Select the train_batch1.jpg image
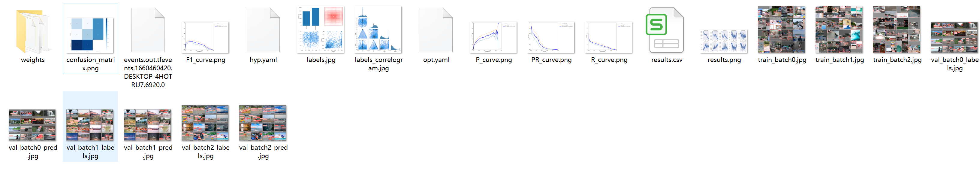 click(x=839, y=30)
